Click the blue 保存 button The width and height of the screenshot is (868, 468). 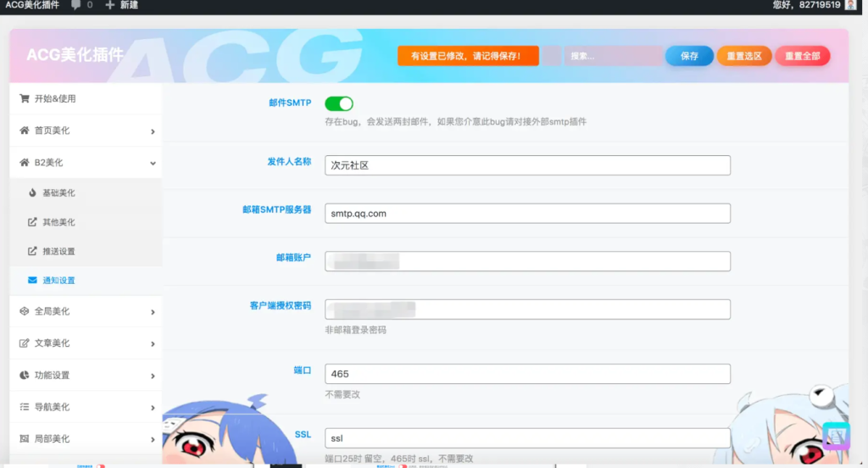(x=689, y=56)
